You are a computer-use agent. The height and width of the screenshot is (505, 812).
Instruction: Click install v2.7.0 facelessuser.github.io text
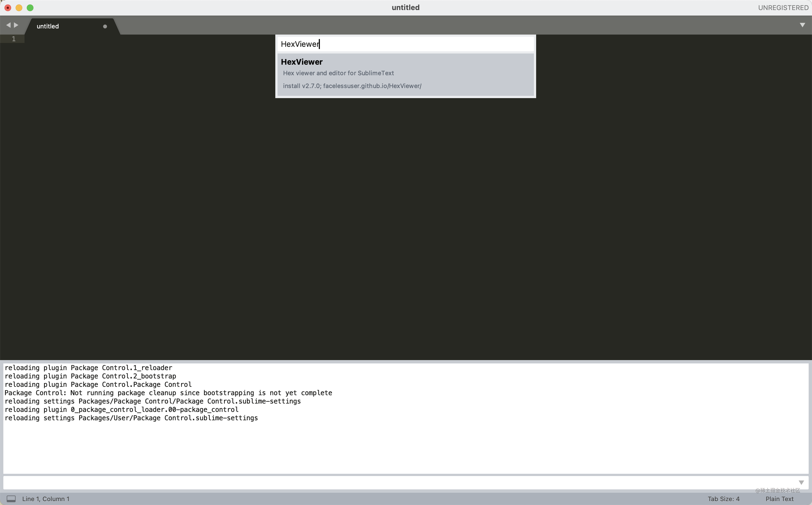pos(352,86)
